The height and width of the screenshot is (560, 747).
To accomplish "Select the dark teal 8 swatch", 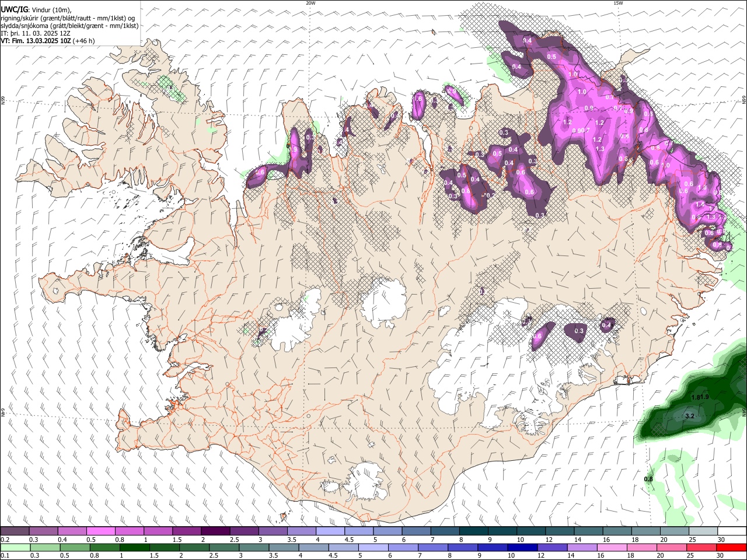I will [474, 531].
